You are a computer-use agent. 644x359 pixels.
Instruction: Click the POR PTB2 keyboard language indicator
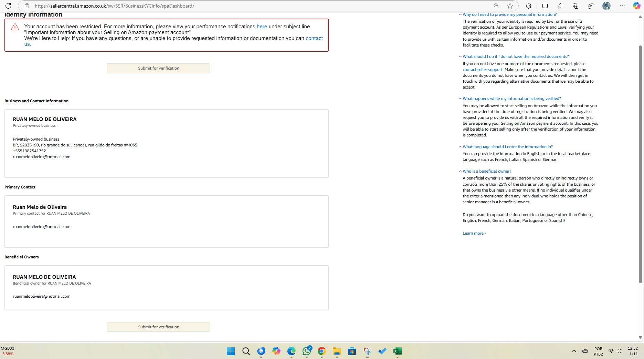(x=598, y=351)
